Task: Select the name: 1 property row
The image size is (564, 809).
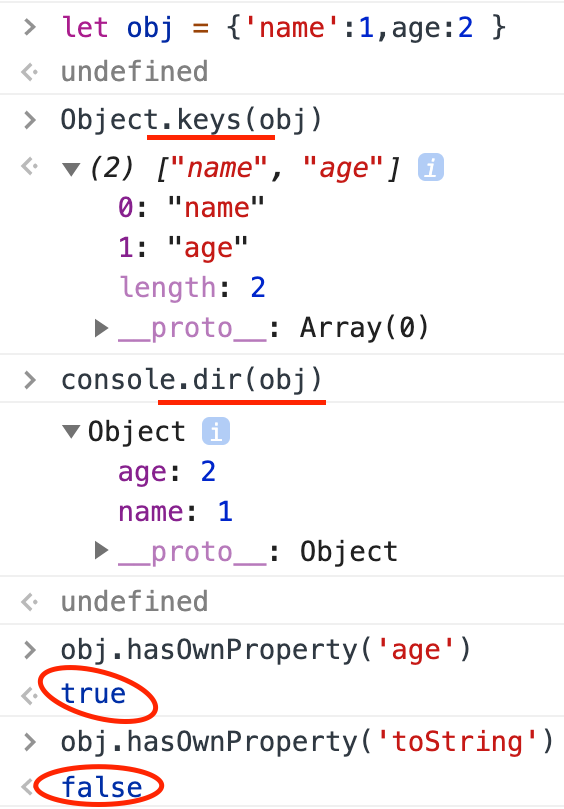Action: coord(175,511)
